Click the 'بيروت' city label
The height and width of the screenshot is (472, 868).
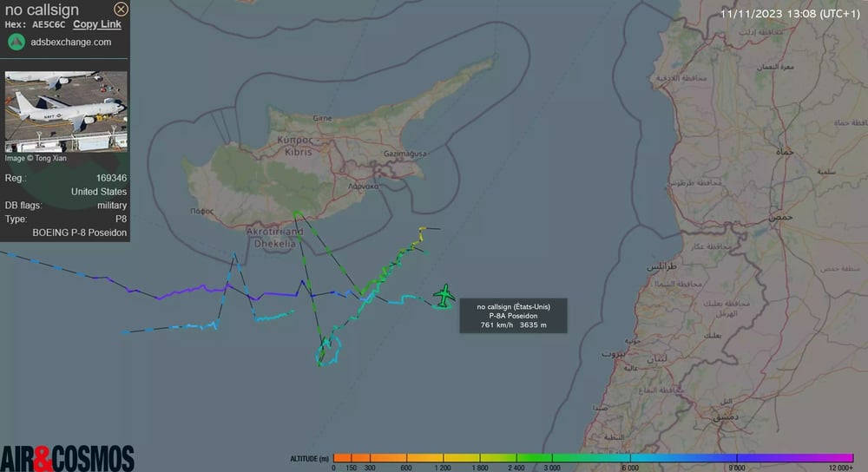(614, 354)
